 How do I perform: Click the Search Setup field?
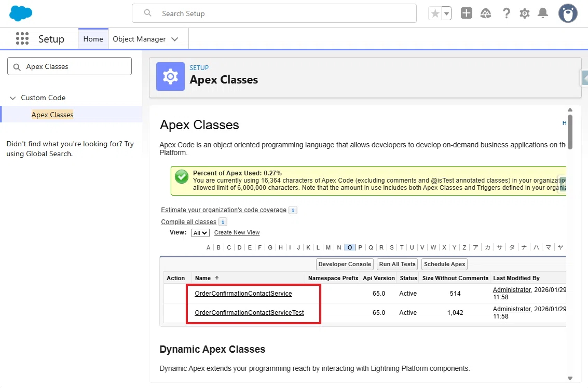pos(274,13)
